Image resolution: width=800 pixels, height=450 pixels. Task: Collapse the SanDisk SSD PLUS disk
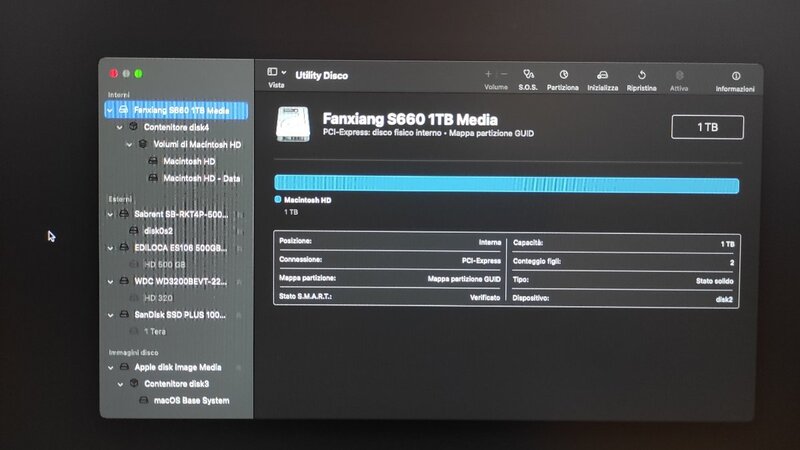(x=110, y=315)
